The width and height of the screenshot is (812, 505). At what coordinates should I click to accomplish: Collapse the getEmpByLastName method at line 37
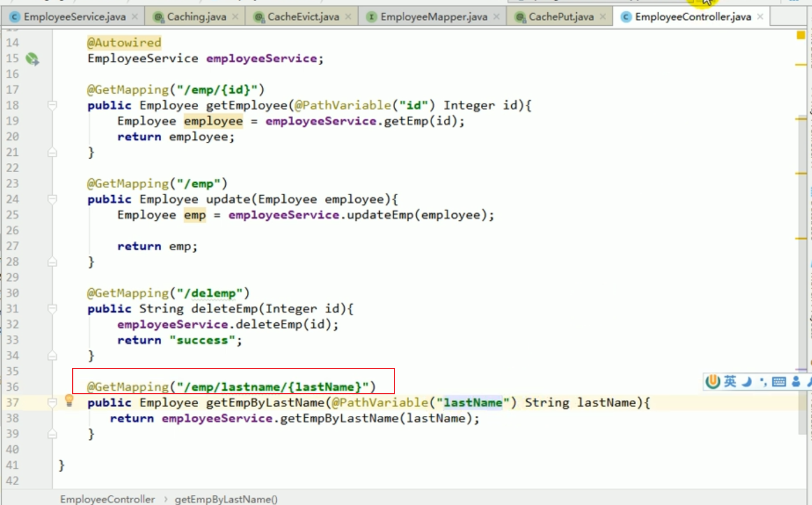52,402
